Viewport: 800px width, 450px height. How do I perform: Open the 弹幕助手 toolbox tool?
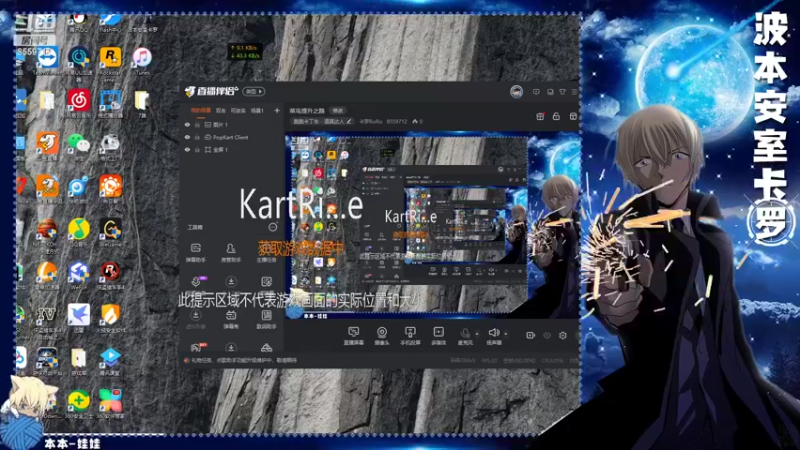pos(195,253)
